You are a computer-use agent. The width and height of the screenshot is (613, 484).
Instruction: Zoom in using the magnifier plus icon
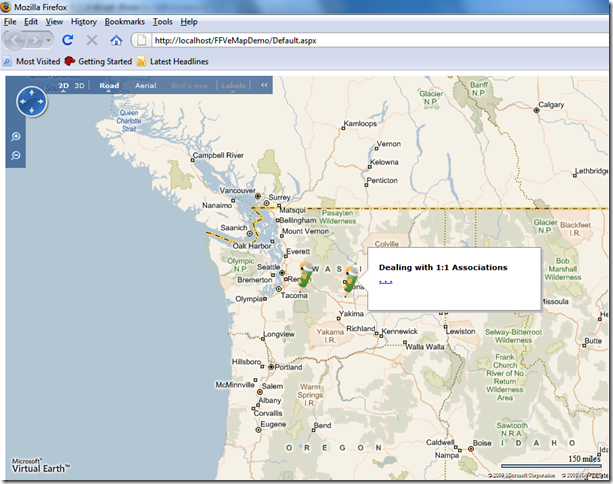[16, 136]
